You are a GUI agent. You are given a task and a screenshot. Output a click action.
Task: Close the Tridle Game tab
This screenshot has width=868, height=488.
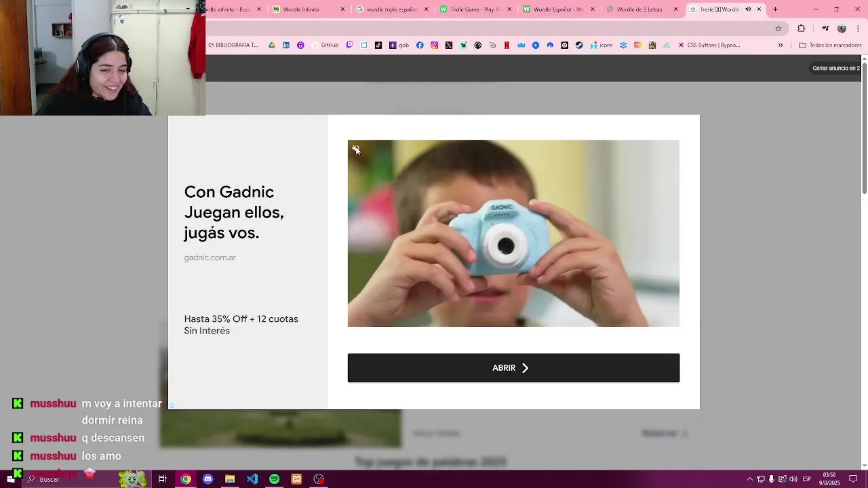pos(511,9)
